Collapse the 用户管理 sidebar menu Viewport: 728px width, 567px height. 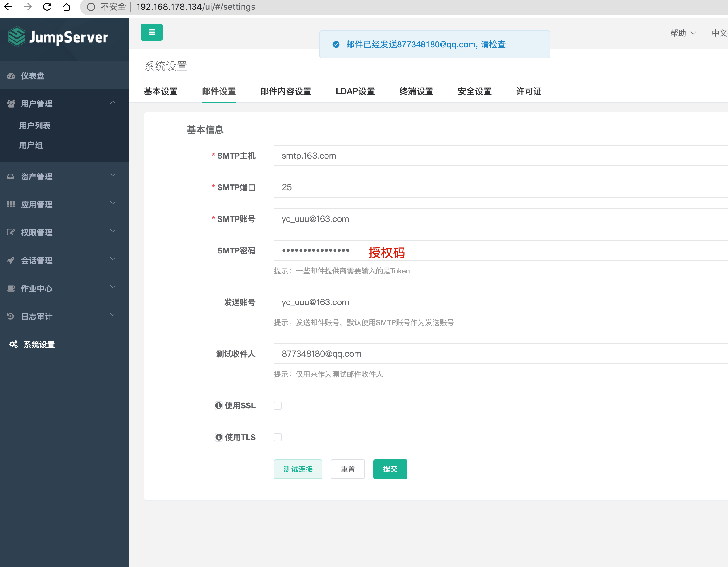point(64,103)
